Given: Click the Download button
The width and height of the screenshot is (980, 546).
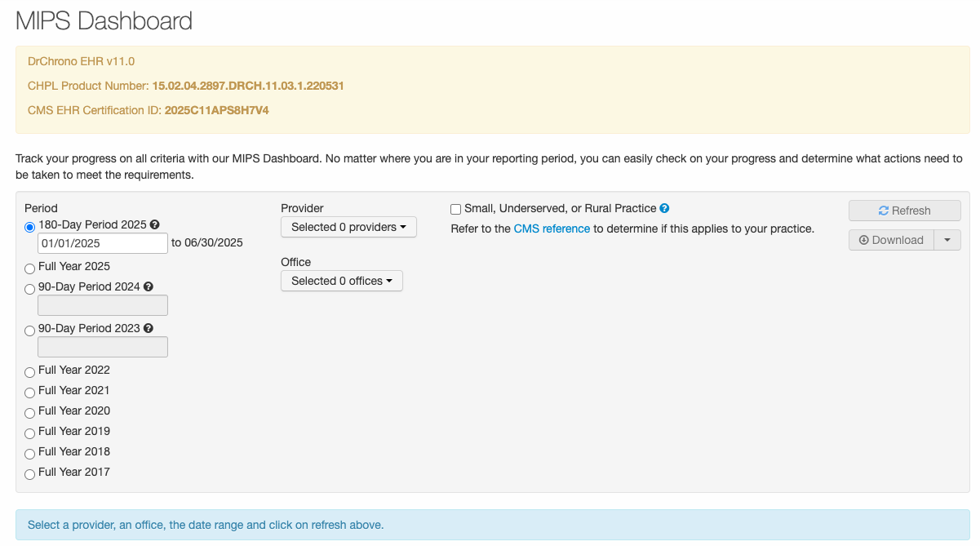Looking at the screenshot, I should pyautogui.click(x=891, y=240).
